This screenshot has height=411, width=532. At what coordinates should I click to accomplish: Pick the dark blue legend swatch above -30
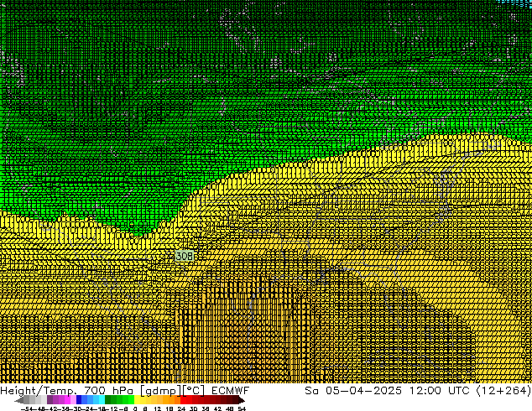[79, 400]
